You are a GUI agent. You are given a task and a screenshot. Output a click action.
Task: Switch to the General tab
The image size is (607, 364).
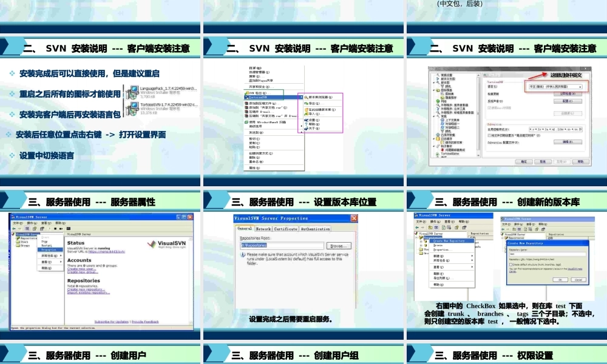click(245, 229)
